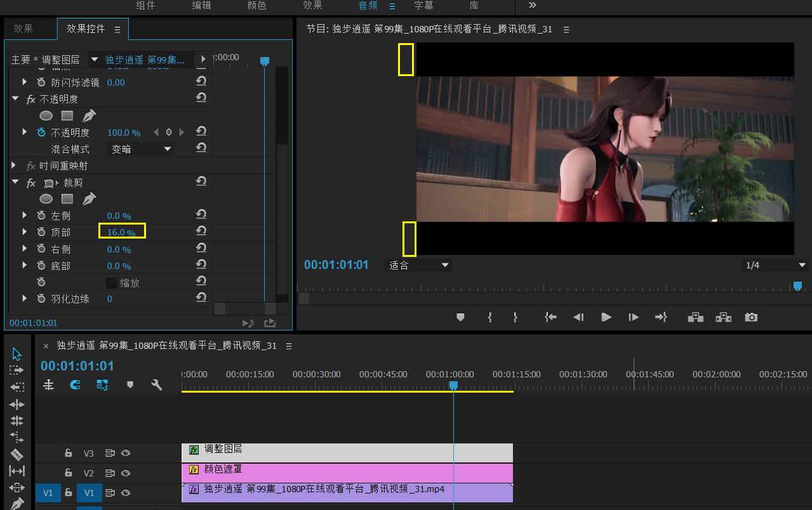Screen dimensions: 812x510
Task: Switch to the 编辑 workspace
Action: tap(202, 6)
